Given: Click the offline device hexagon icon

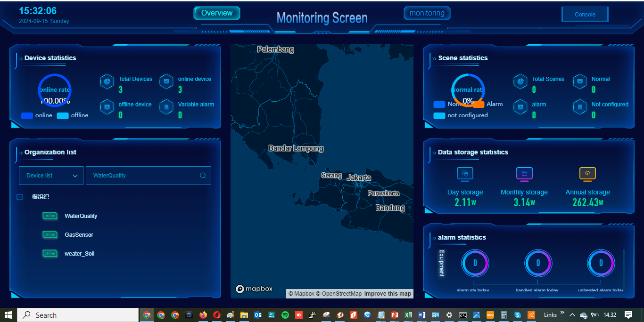Looking at the screenshot, I should click(x=107, y=107).
